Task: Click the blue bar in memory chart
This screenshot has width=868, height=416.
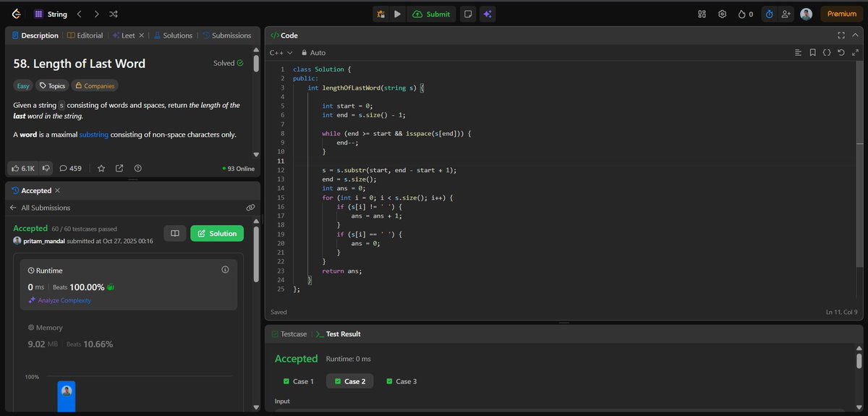Action: pyautogui.click(x=67, y=396)
